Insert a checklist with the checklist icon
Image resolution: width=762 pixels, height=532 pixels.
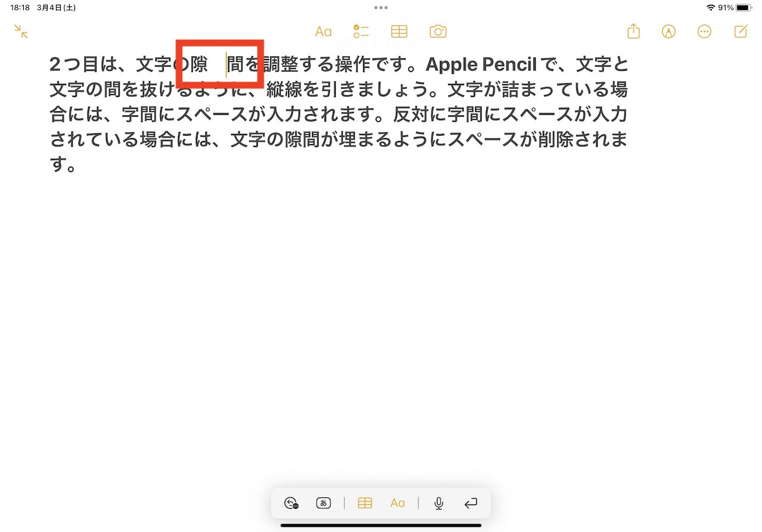(361, 32)
